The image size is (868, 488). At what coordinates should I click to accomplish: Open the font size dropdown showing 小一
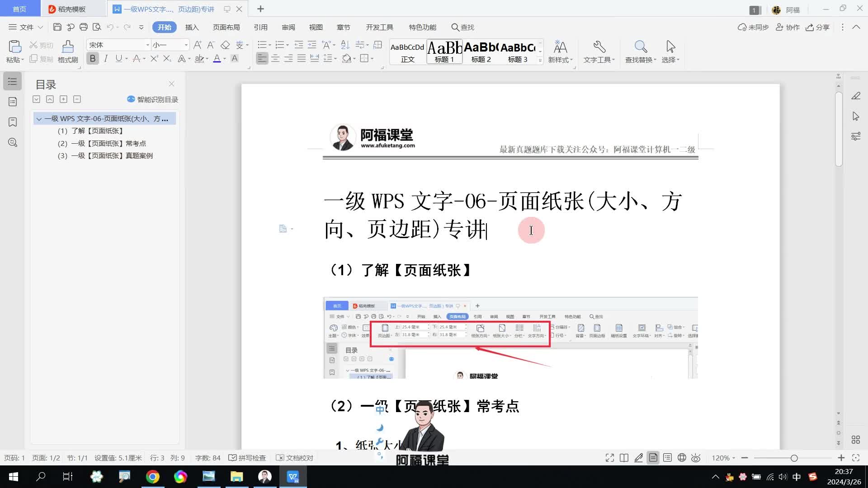click(x=186, y=45)
